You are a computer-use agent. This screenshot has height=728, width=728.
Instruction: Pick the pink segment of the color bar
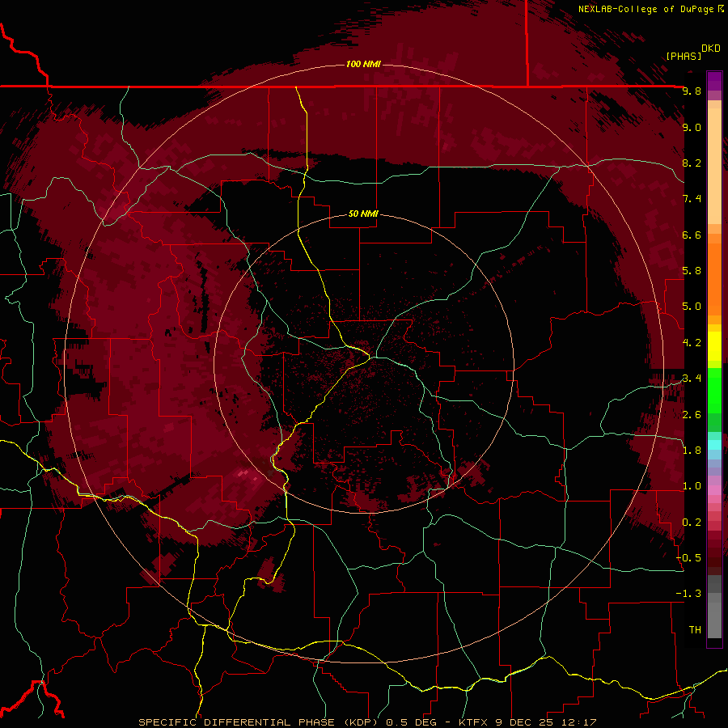[714, 490]
